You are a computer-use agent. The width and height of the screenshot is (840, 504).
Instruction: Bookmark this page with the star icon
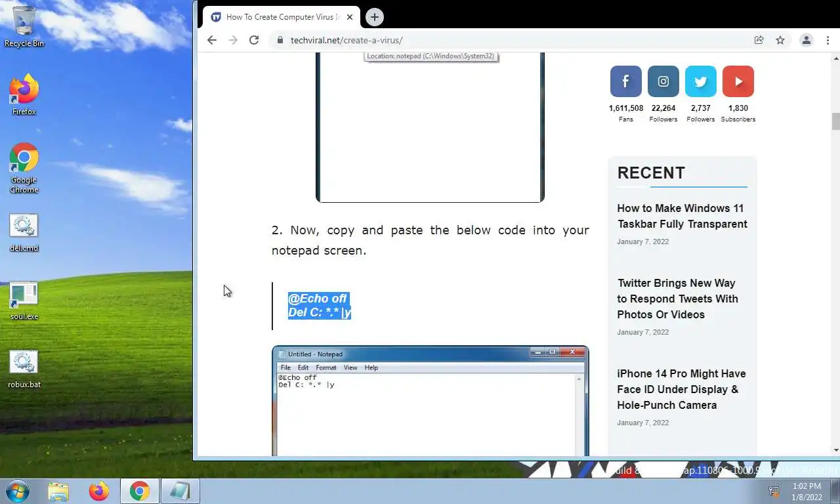click(780, 40)
